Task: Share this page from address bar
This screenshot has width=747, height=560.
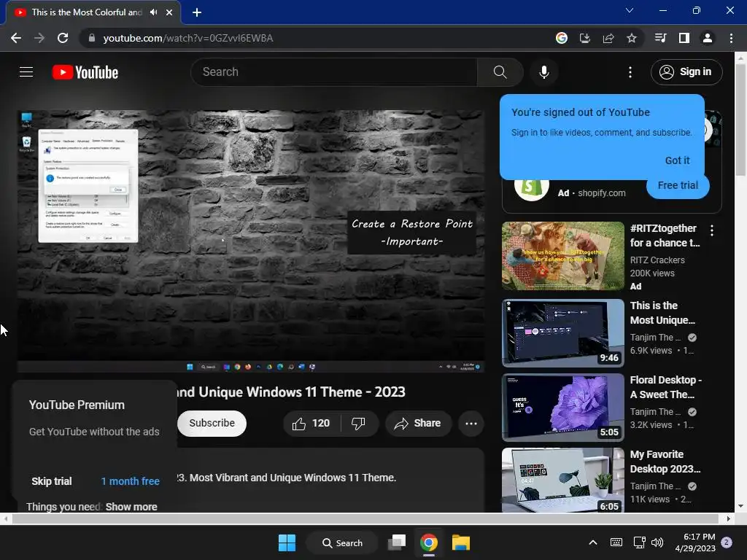Action: pyautogui.click(x=608, y=38)
